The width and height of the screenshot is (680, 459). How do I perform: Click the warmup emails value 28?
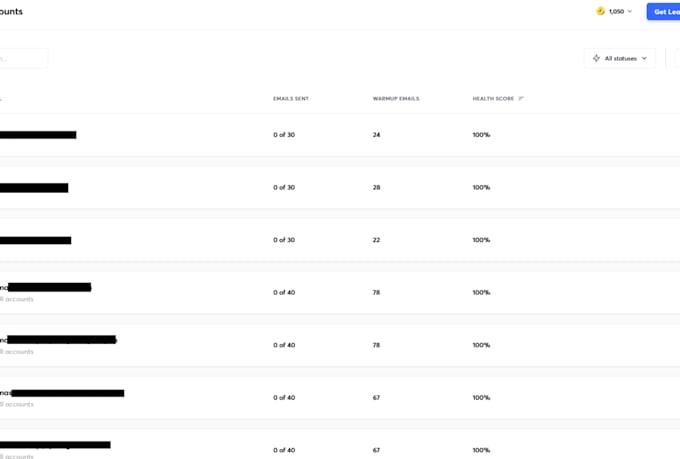point(376,187)
